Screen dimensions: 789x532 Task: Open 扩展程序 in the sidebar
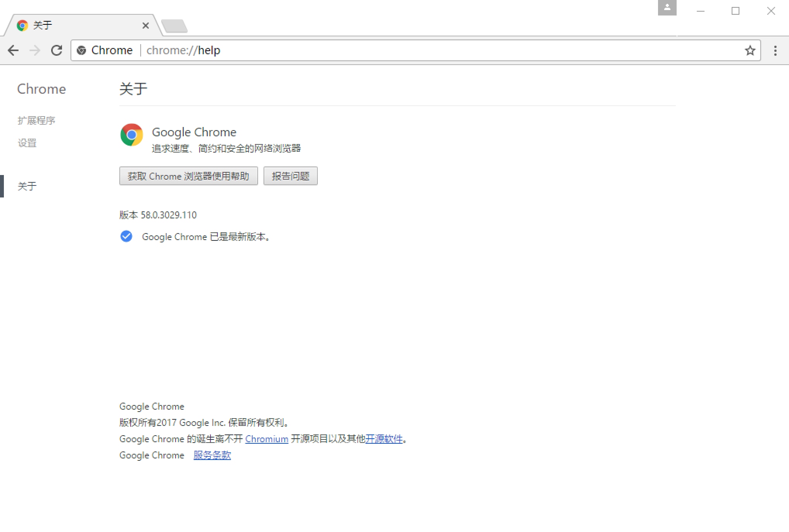tap(36, 120)
